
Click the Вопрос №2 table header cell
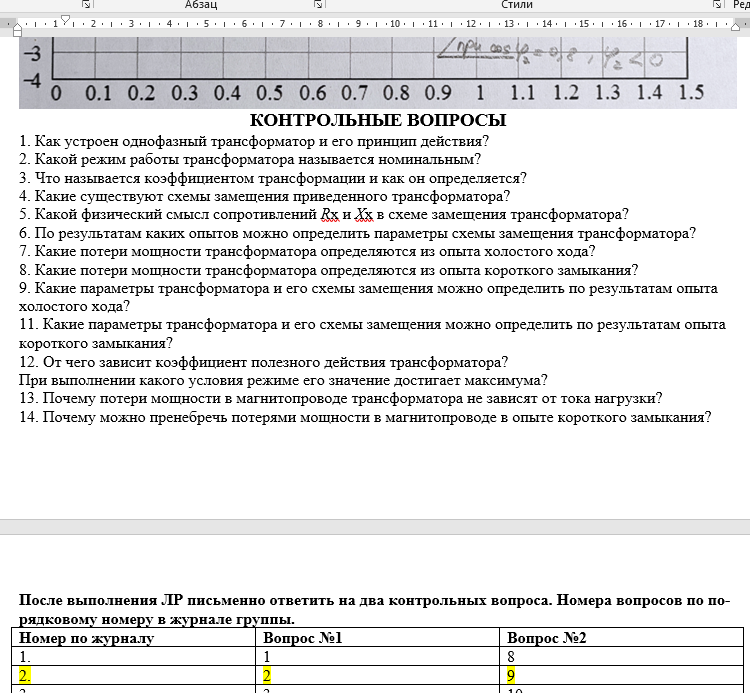coord(546,638)
